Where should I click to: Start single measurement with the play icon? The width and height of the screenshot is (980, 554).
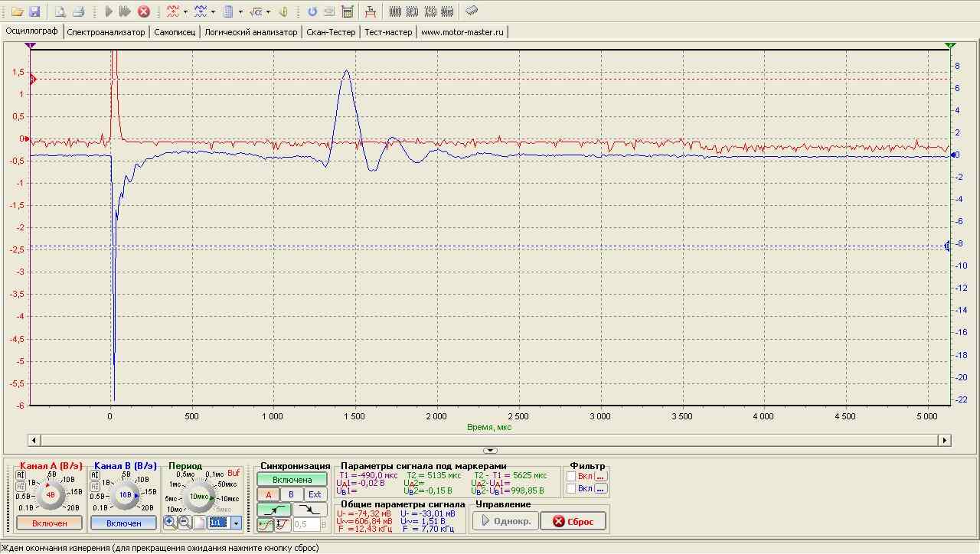click(x=109, y=11)
